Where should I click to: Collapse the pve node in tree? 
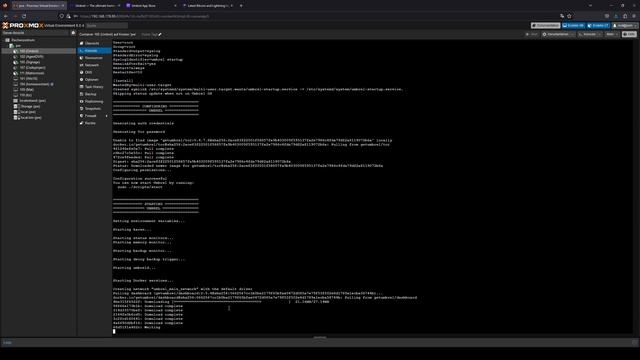[x=7, y=46]
